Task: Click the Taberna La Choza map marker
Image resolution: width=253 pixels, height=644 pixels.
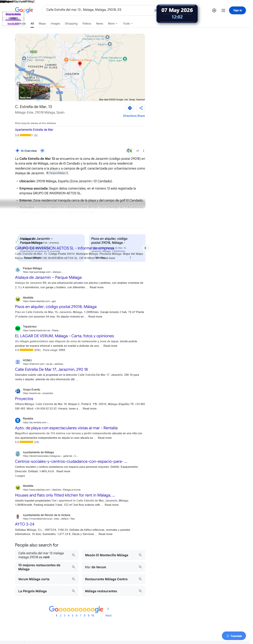Action: pos(66,60)
